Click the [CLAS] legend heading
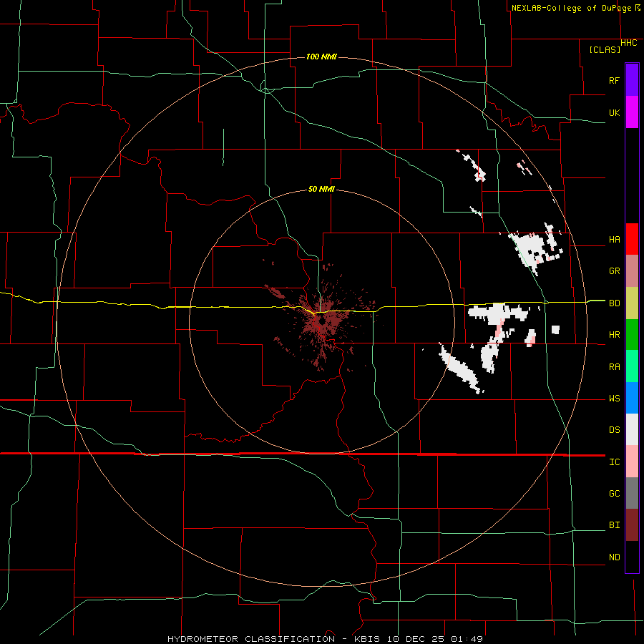644x644 pixels. click(605, 49)
